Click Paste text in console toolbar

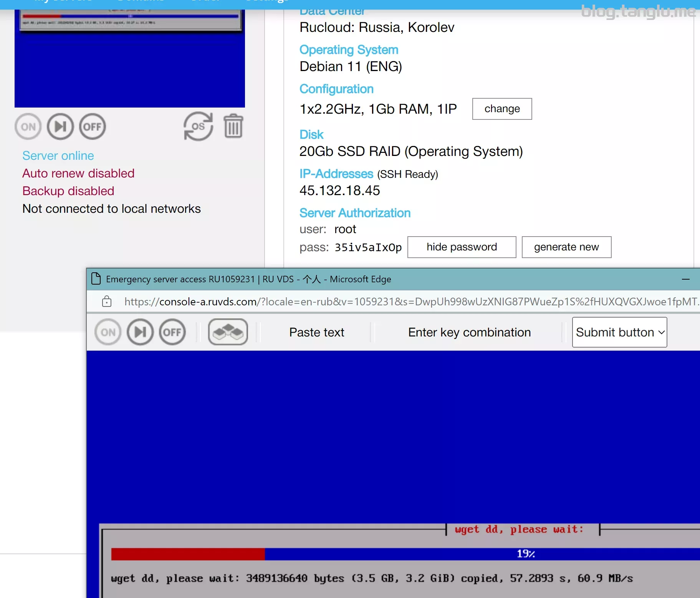coord(316,332)
